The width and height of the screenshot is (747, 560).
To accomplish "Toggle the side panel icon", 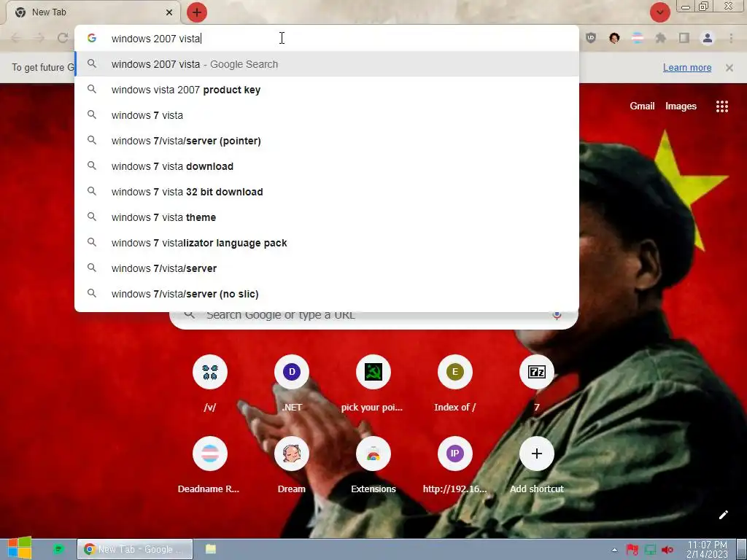I will coord(684,38).
